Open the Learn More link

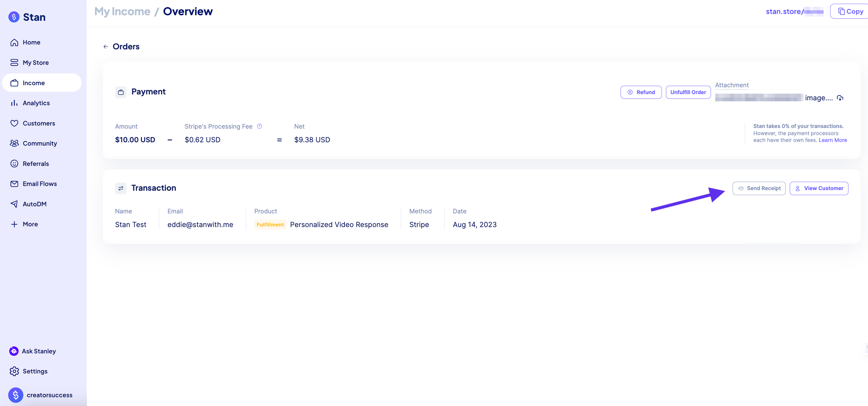point(833,140)
